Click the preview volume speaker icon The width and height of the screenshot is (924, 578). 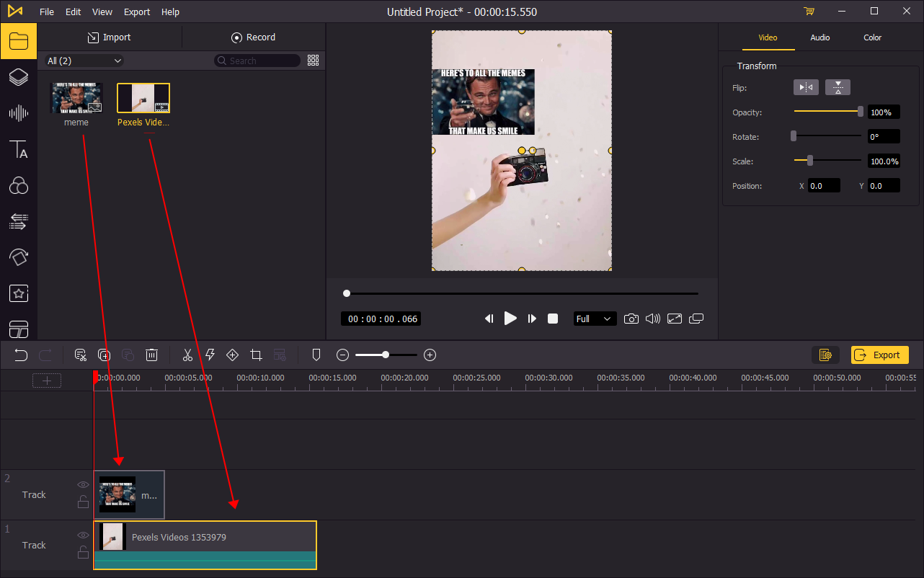coord(653,319)
